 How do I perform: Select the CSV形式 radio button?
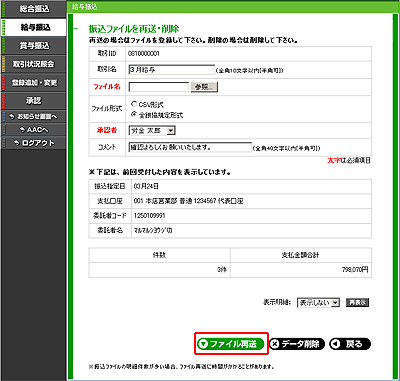coord(134,104)
